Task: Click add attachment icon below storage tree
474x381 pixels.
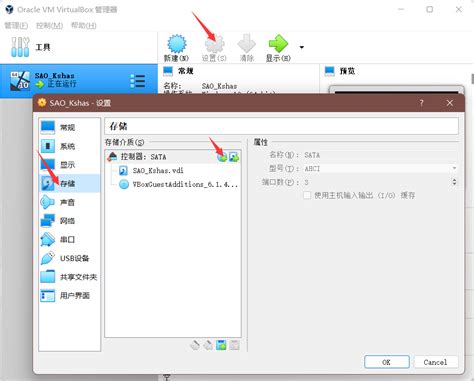Action: click(x=221, y=345)
